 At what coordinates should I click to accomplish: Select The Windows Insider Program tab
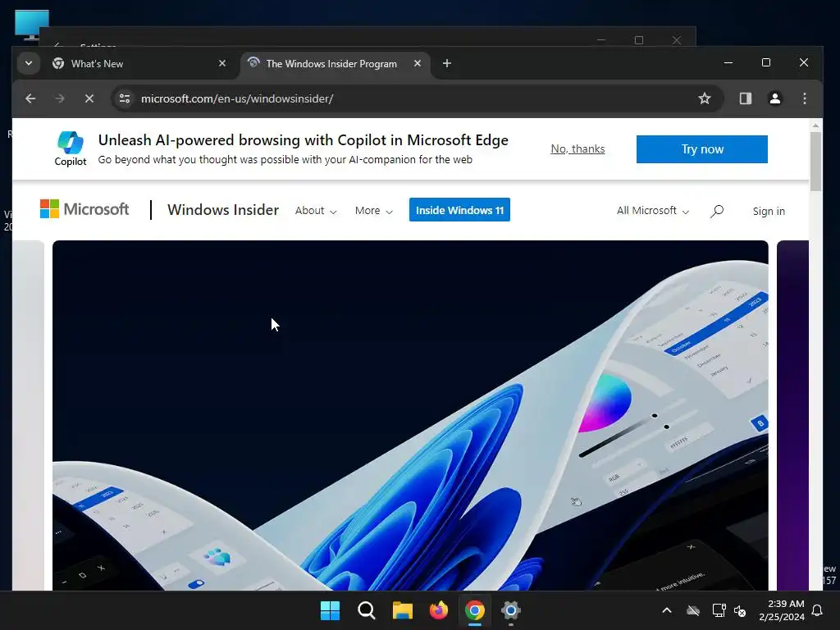(336, 64)
